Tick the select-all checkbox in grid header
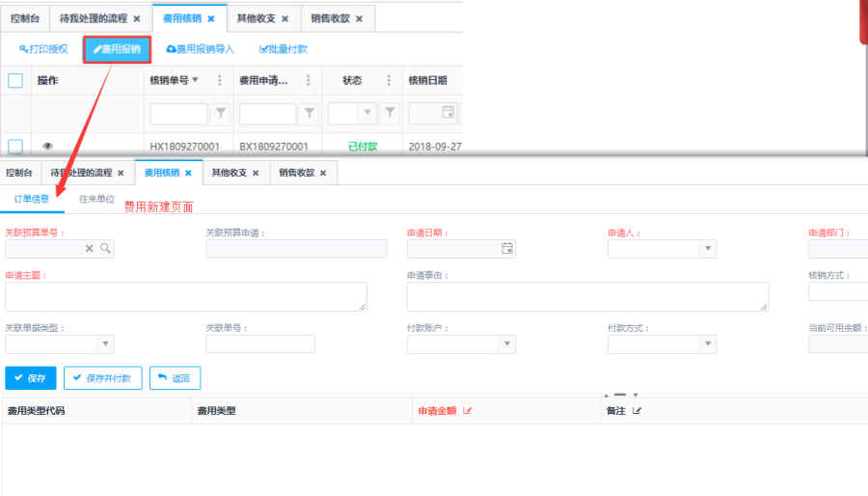 (15, 81)
